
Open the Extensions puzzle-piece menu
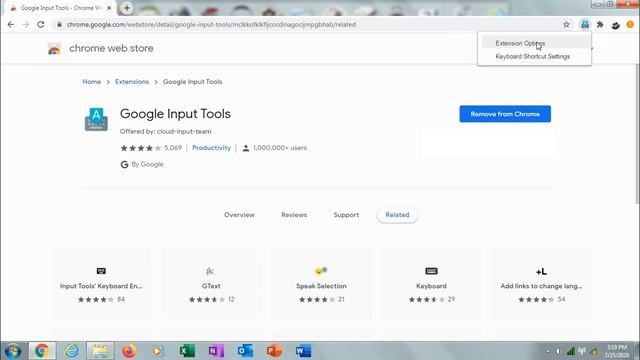point(600,24)
